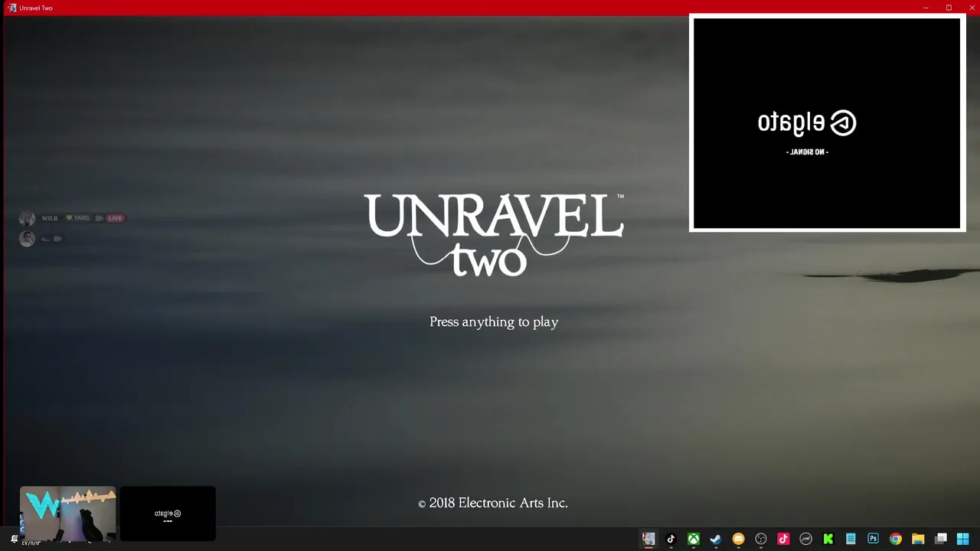Open the black TikTok taskbar icon

click(671, 539)
